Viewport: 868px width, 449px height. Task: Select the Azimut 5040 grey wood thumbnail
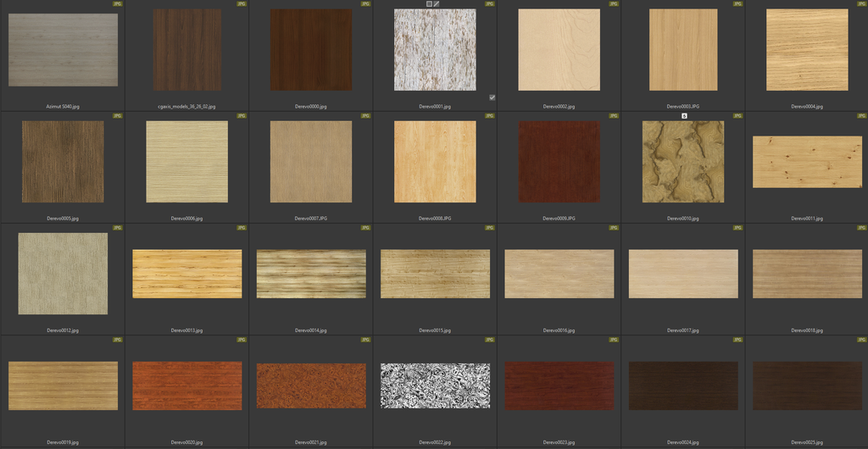pyautogui.click(x=63, y=50)
